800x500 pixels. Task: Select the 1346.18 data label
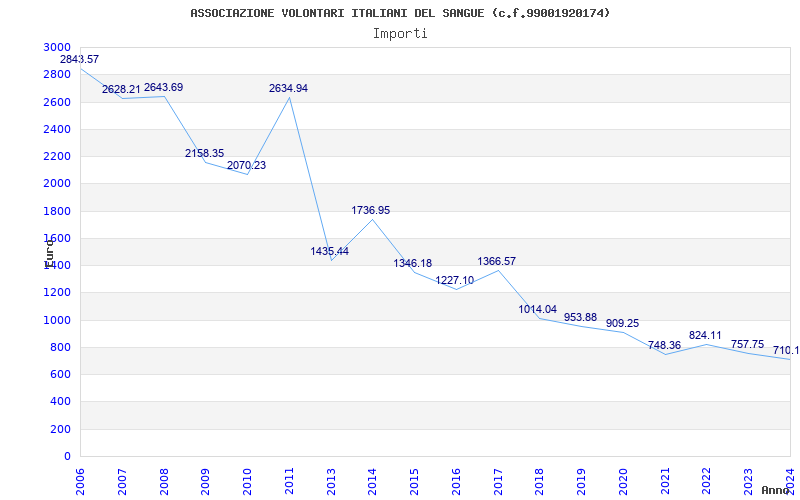[413, 263]
